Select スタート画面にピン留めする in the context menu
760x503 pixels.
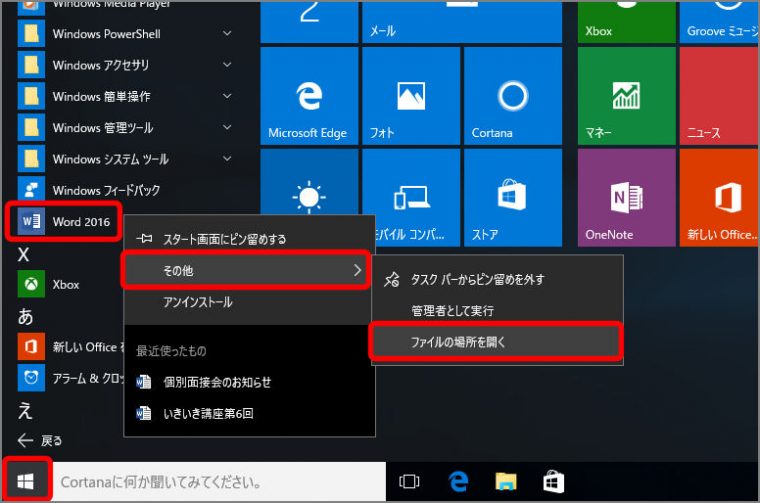(249, 239)
